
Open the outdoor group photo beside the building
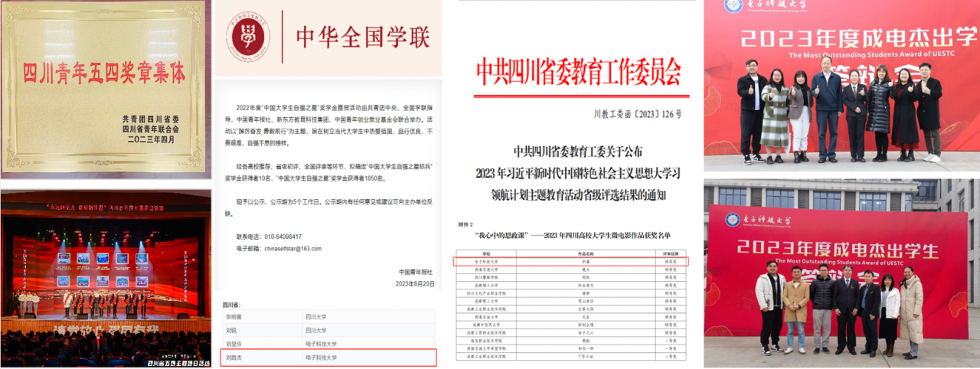841,274
